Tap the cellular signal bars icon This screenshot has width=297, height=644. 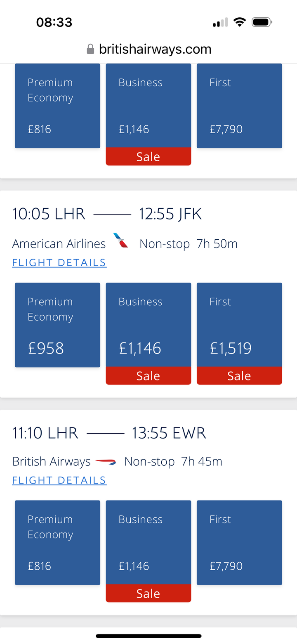coord(220,23)
